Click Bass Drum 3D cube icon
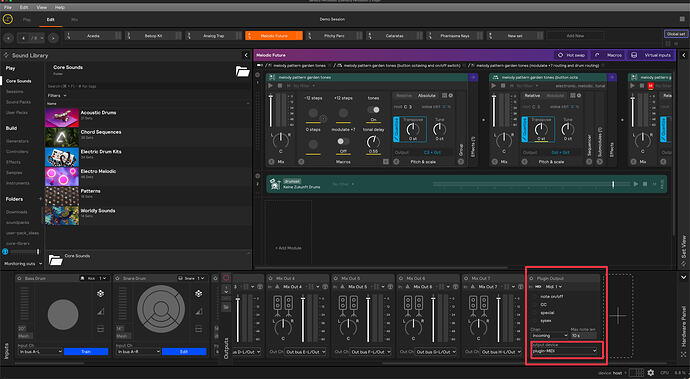This screenshot has height=379, width=690. (100, 293)
